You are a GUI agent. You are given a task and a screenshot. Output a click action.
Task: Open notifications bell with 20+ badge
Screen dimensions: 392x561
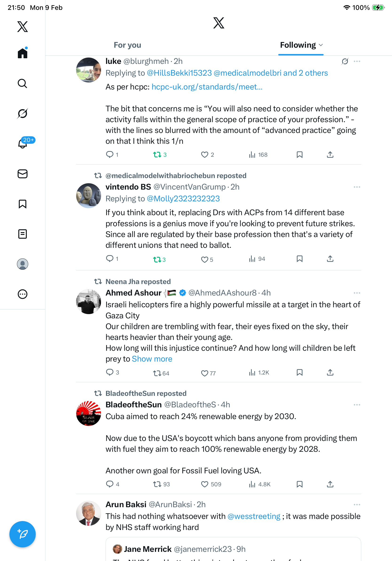[23, 144]
